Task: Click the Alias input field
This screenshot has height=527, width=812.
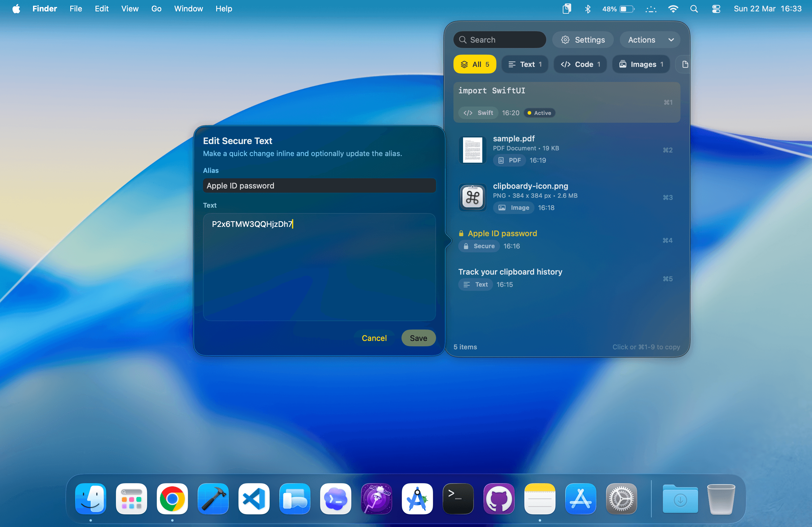Action: point(319,185)
